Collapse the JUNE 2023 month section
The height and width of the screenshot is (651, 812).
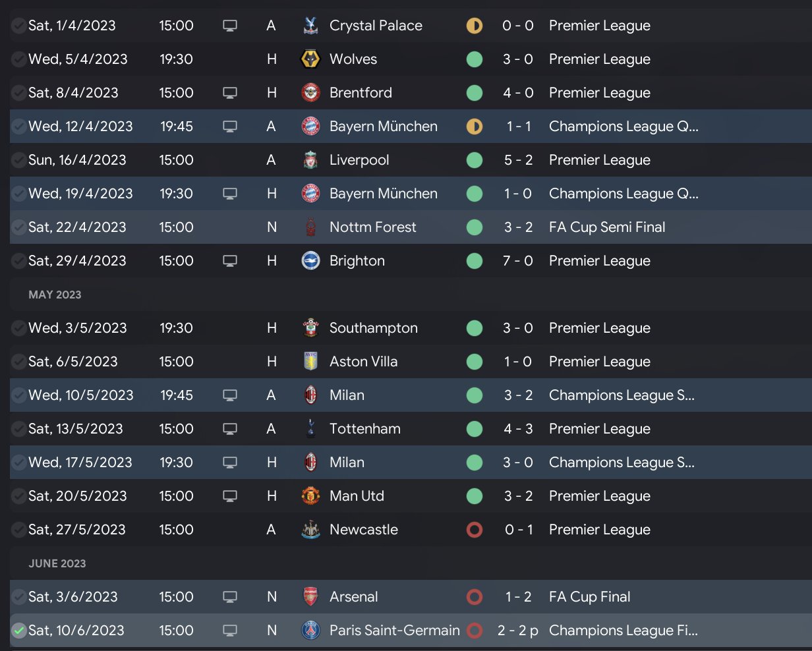pyautogui.click(x=57, y=563)
